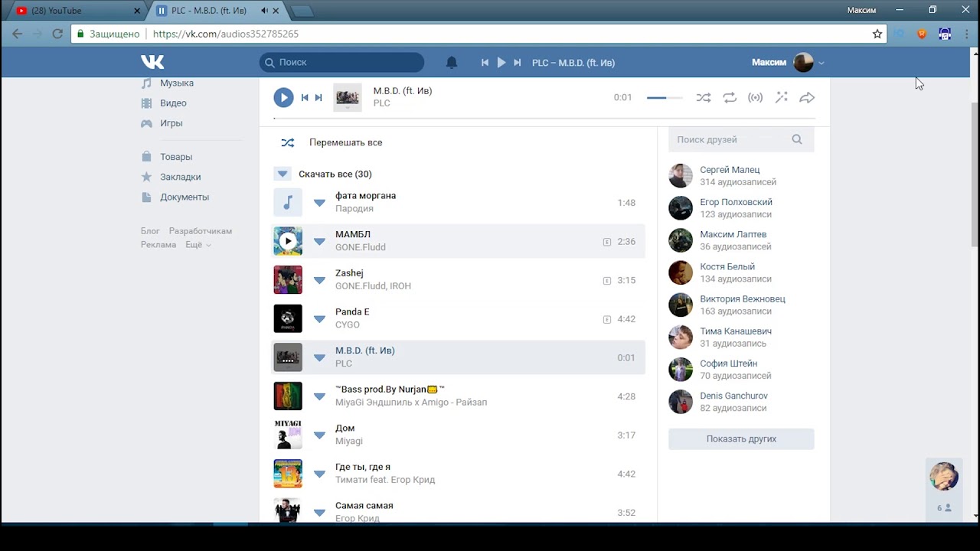Click Показать других button

point(741,439)
